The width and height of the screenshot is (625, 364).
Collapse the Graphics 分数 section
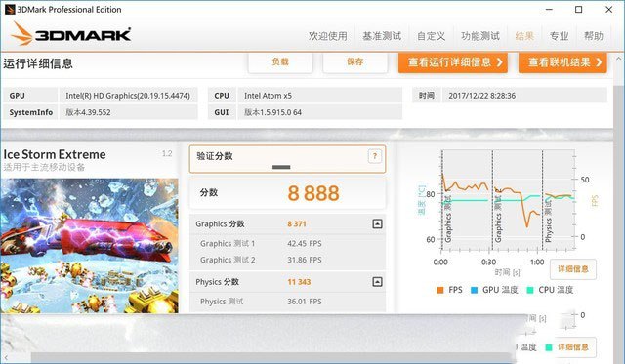377,223
